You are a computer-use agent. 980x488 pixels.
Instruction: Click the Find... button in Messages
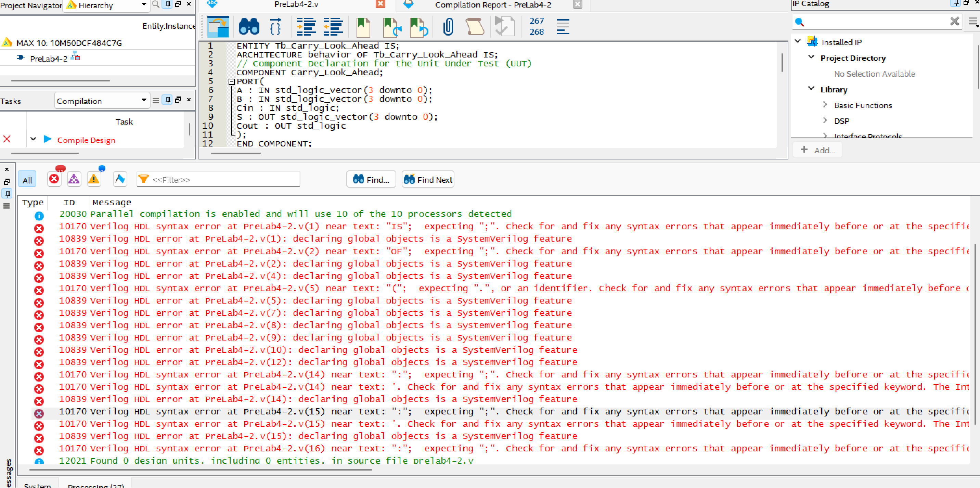[371, 180]
